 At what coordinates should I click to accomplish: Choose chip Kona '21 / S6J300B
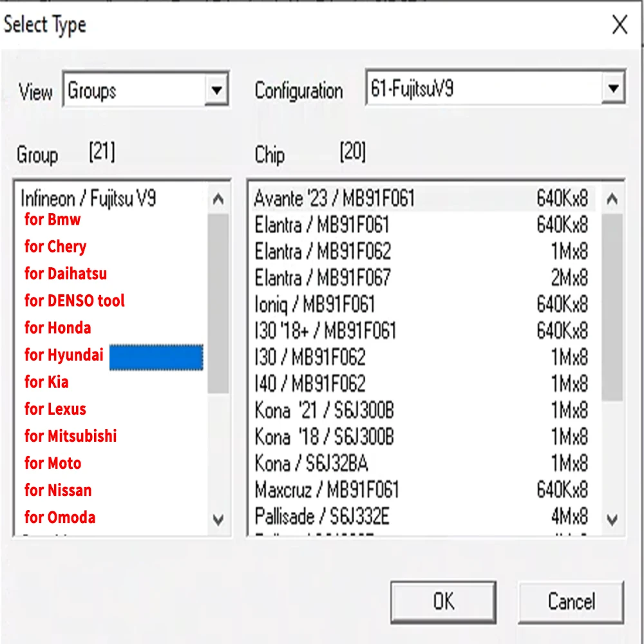[x=423, y=410]
